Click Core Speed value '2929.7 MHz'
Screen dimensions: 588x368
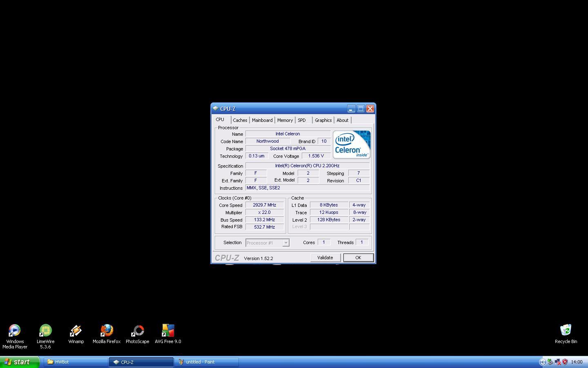pyautogui.click(x=265, y=205)
